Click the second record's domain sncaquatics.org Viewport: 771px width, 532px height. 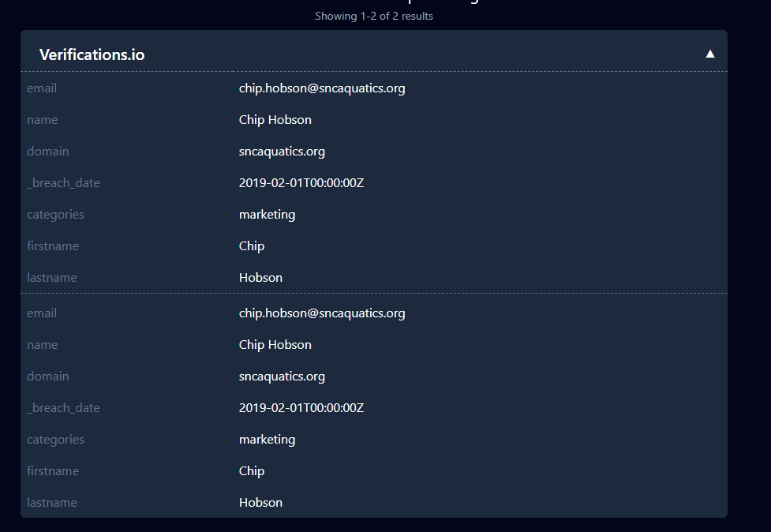tap(282, 377)
